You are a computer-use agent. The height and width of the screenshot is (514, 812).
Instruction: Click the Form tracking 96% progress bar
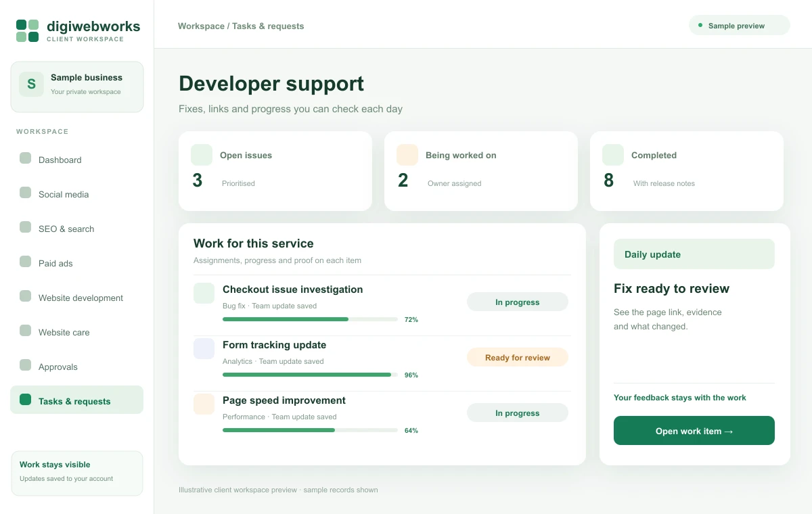click(x=310, y=375)
